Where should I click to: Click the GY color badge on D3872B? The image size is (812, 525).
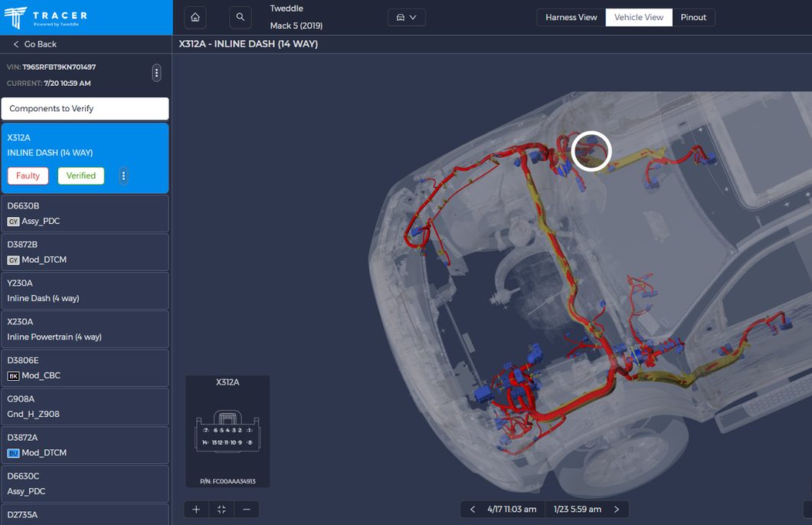pyautogui.click(x=14, y=260)
